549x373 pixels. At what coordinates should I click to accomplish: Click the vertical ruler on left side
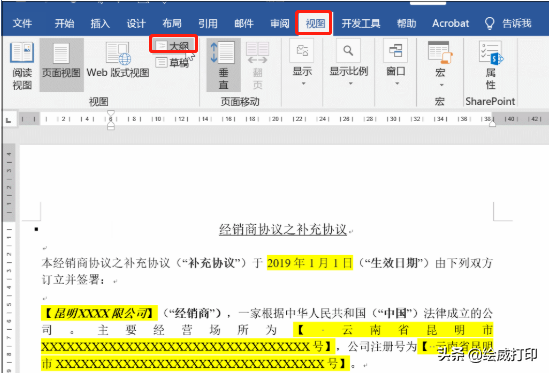(9, 257)
